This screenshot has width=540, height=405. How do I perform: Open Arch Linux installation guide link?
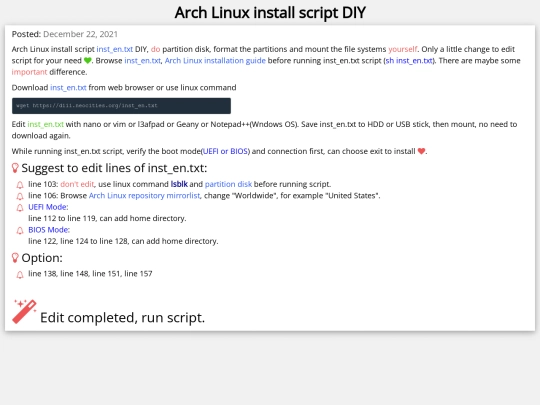point(215,61)
